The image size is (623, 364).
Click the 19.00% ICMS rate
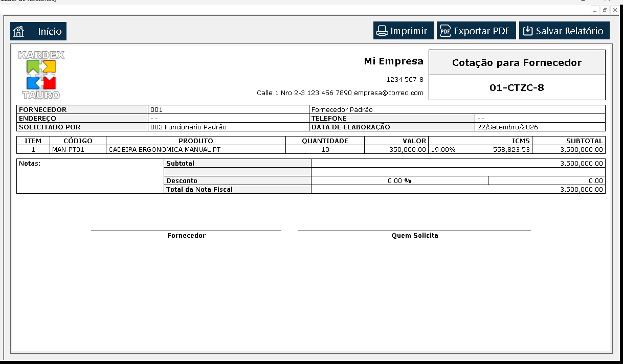click(443, 150)
